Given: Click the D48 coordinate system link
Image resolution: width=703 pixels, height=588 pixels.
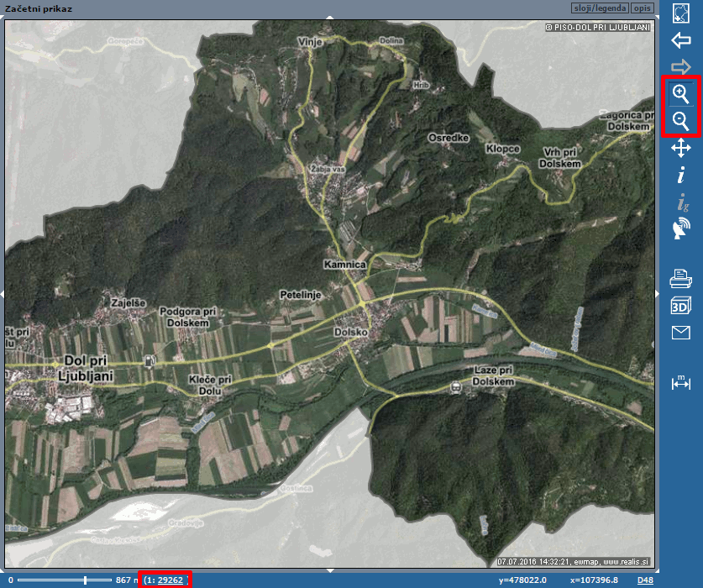Looking at the screenshot, I should point(644,580).
